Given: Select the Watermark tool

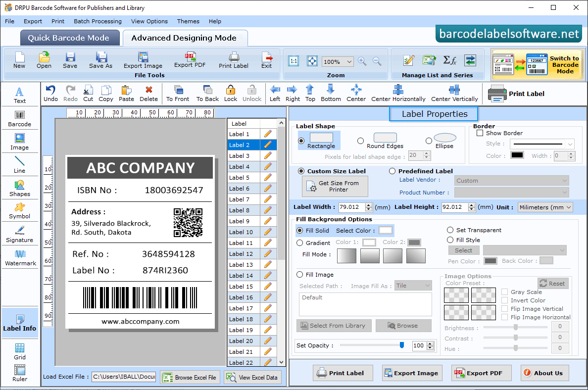Looking at the screenshot, I should pyautogui.click(x=20, y=258).
